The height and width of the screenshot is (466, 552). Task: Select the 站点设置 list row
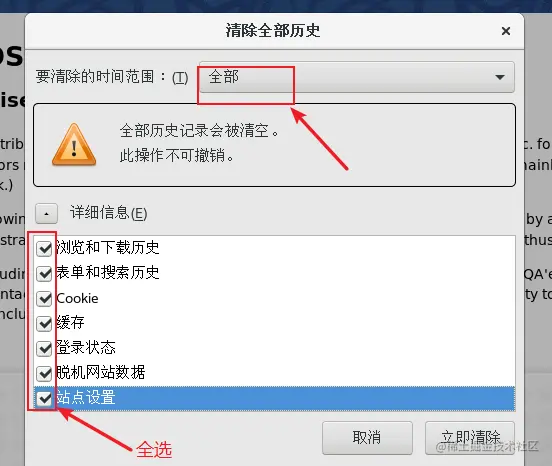coord(275,398)
